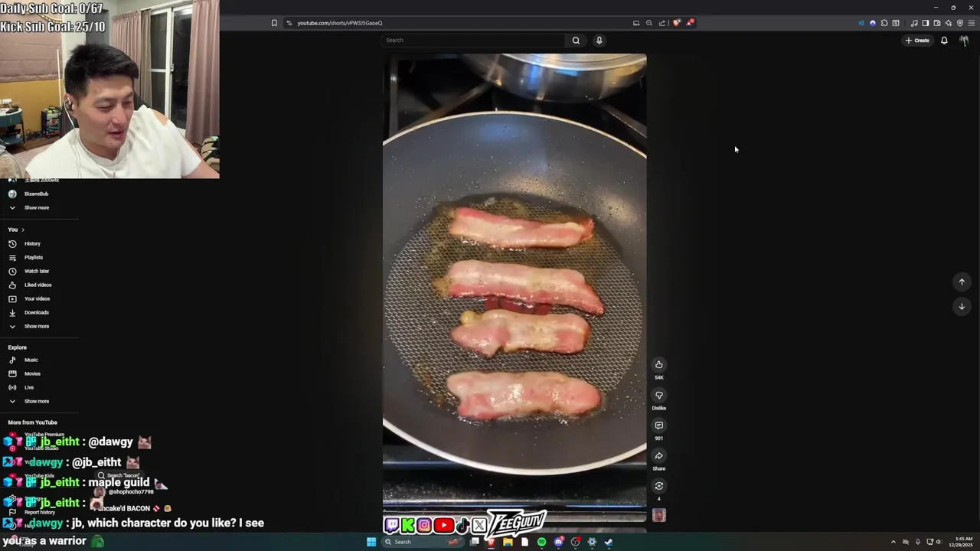Open the Brave wallet icon
The width and height of the screenshot is (980, 551).
tap(937, 23)
